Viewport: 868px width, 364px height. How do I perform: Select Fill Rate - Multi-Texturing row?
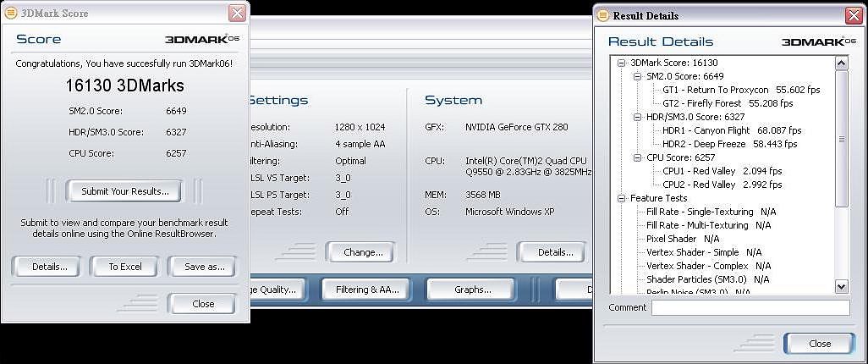click(708, 225)
